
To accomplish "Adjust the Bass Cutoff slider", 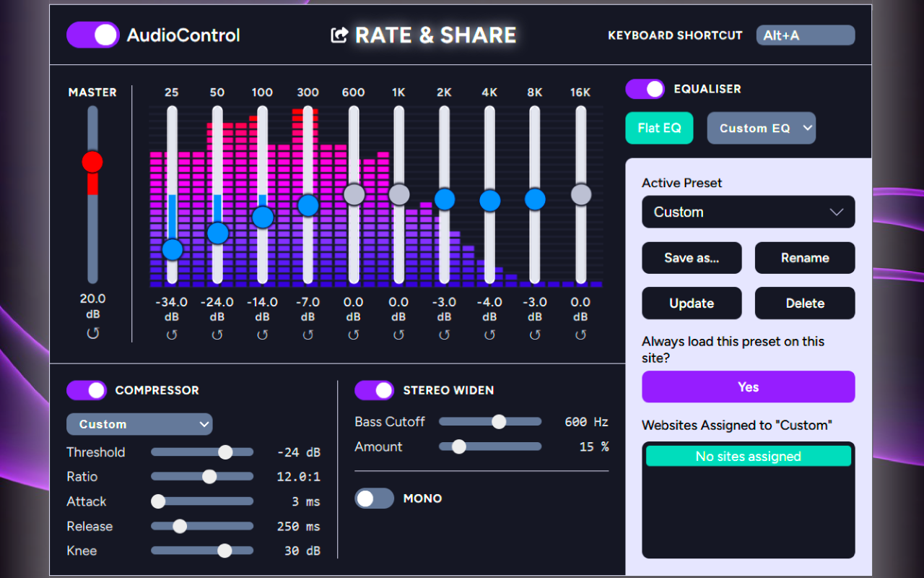I will click(x=498, y=421).
